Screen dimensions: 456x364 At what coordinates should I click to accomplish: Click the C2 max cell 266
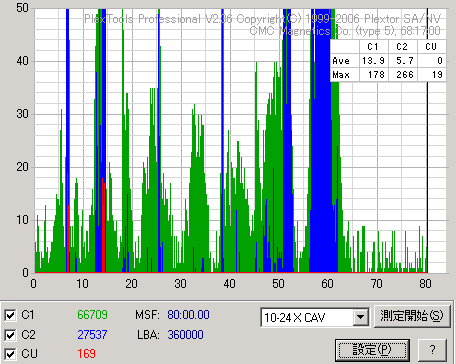point(403,74)
